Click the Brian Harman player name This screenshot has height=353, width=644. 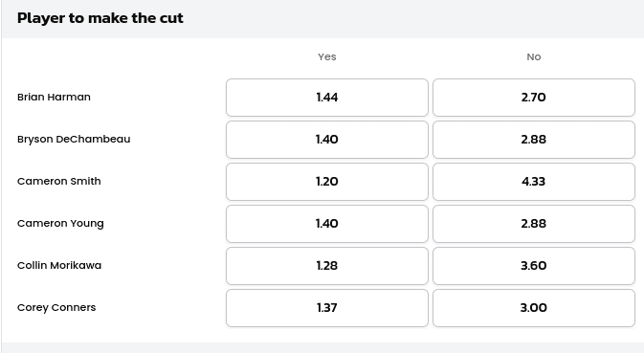(x=54, y=98)
